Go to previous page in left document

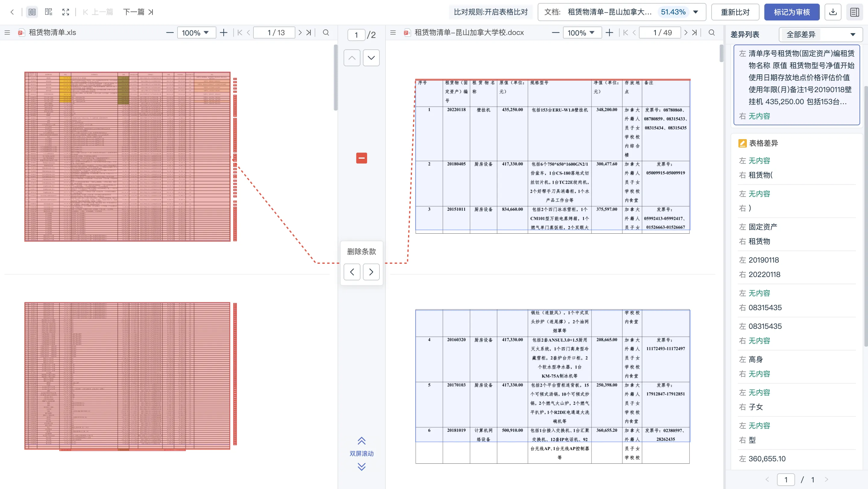tap(248, 33)
